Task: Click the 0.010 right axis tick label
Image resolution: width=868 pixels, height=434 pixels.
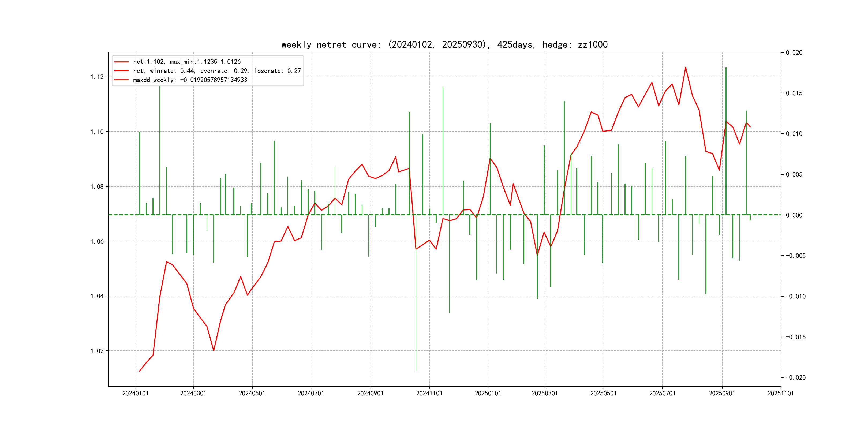Action: pyautogui.click(x=794, y=134)
